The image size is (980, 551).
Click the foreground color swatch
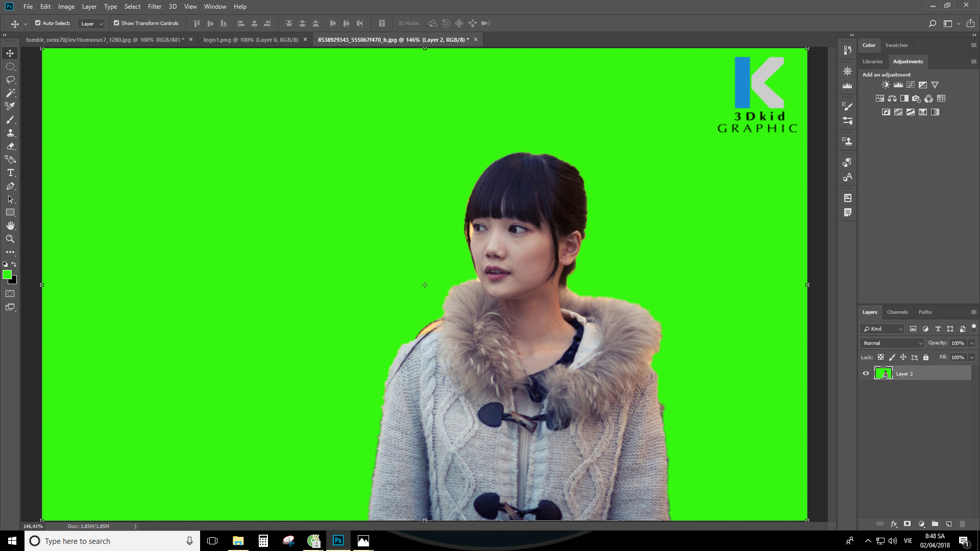point(8,275)
